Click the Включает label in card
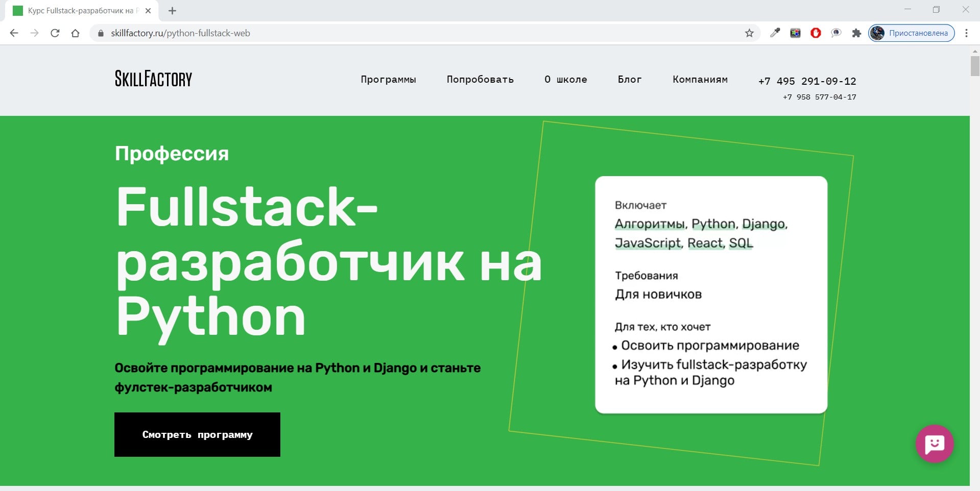980x491 pixels. pos(640,205)
